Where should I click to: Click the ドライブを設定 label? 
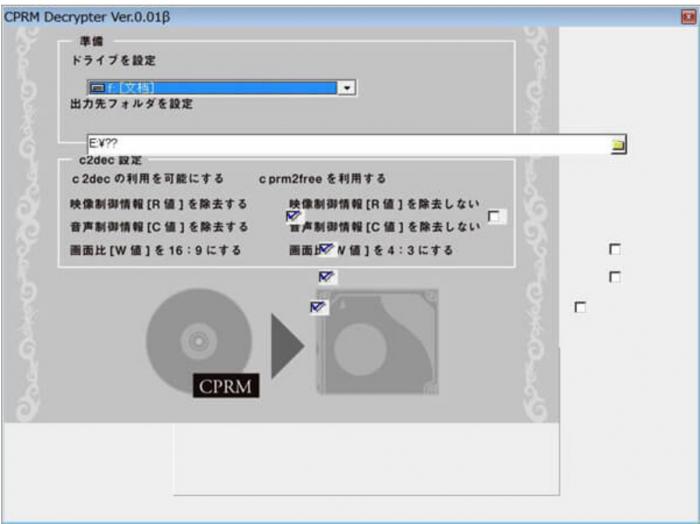pyautogui.click(x=113, y=60)
